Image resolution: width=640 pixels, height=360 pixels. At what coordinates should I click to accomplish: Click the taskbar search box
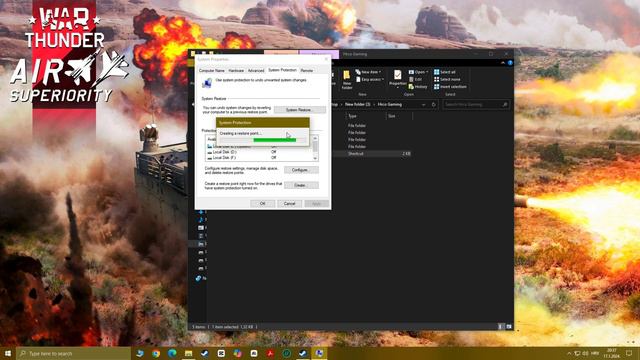tap(73, 353)
